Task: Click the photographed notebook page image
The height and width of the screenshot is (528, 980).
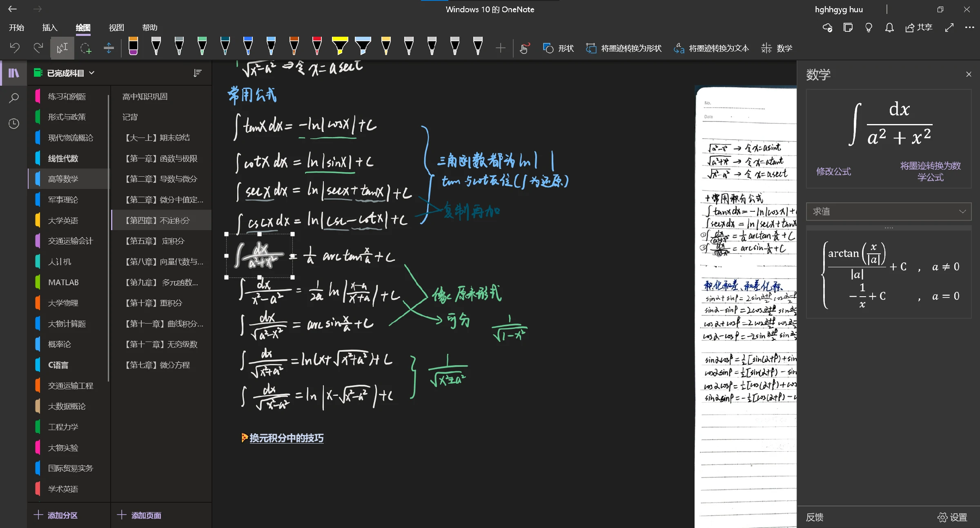Action: 746,307
